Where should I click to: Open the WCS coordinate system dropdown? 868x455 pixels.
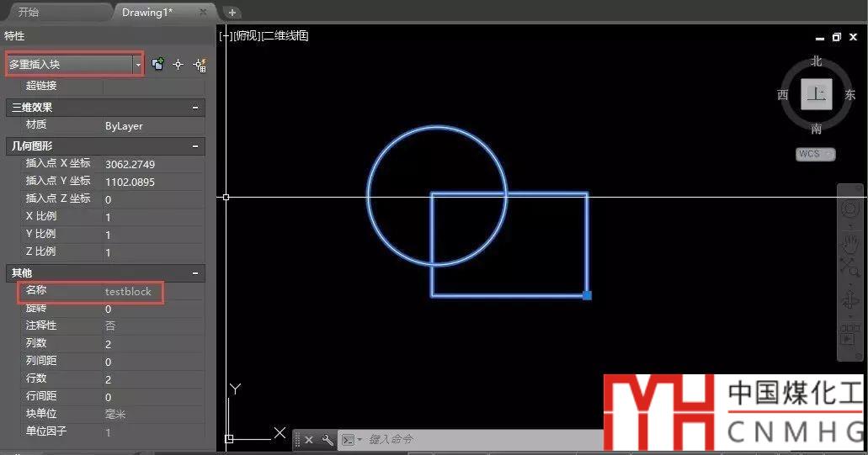pyautogui.click(x=816, y=154)
